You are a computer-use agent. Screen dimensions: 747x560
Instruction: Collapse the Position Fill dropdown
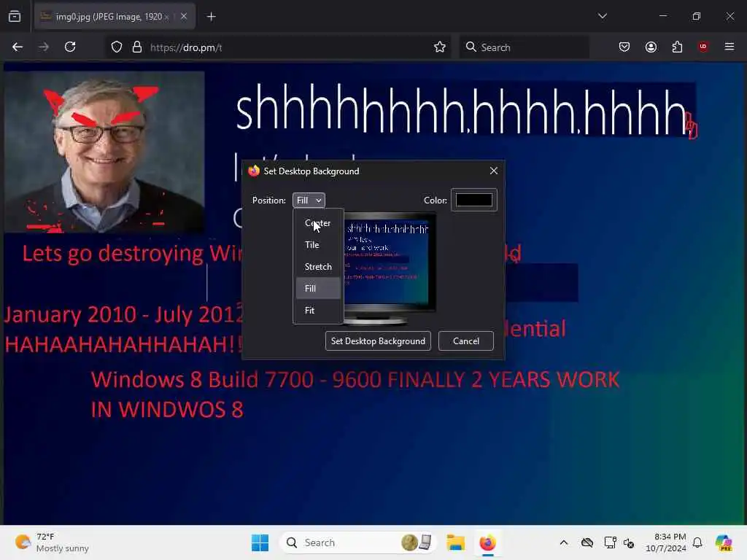[309, 201]
